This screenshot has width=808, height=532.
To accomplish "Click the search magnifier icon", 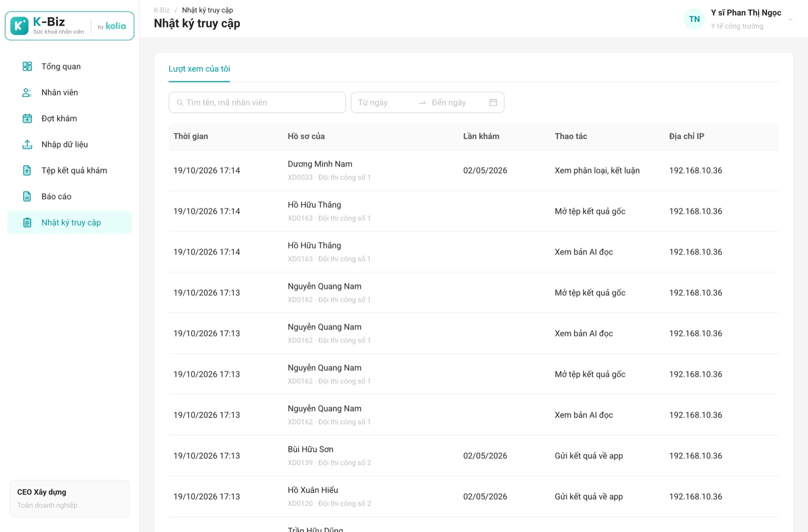I will 180,102.
